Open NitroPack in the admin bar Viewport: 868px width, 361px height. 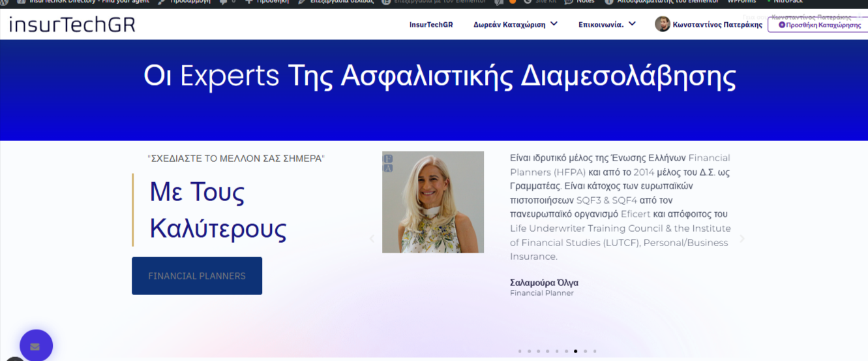787,2
